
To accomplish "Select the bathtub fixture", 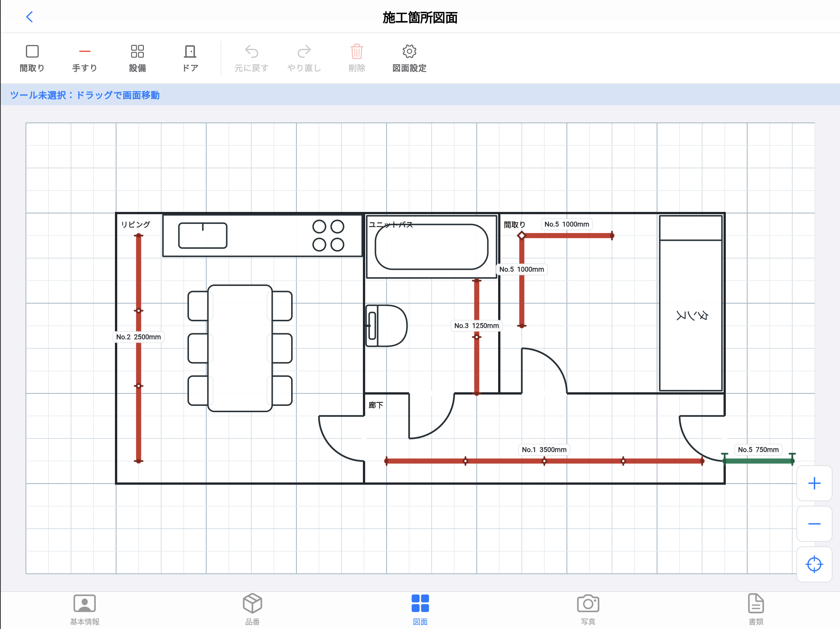I will pos(431,246).
